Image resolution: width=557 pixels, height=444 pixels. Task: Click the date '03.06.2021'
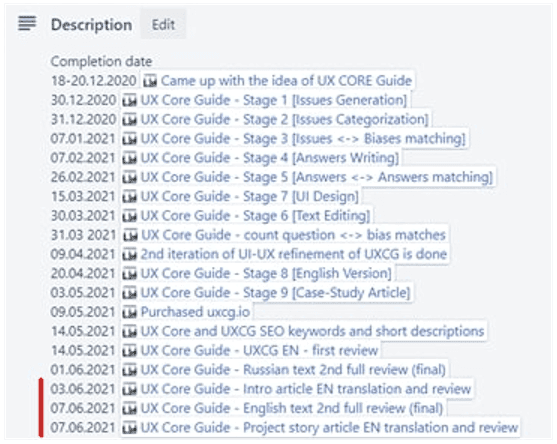click(x=83, y=389)
